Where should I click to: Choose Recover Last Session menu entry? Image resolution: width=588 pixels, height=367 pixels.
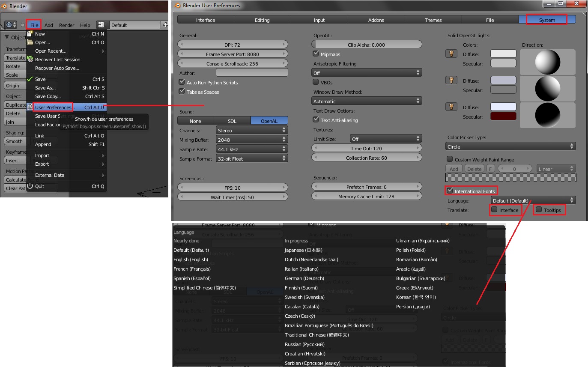point(67,60)
